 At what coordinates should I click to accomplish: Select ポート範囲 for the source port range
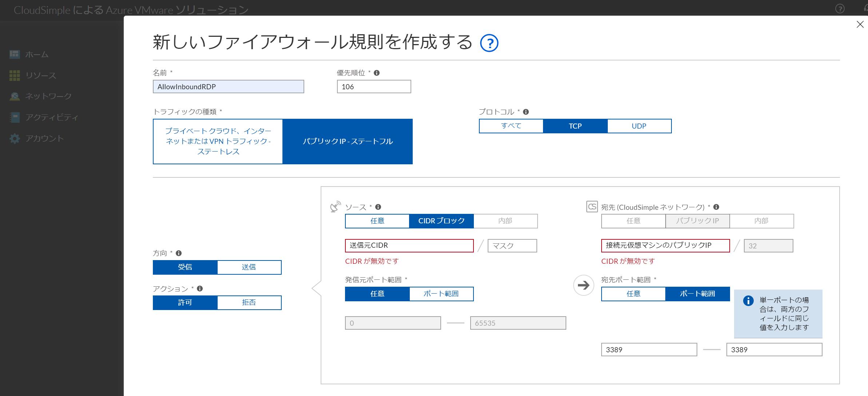(x=441, y=294)
